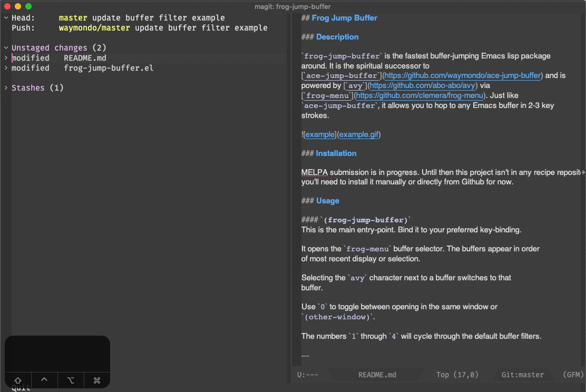Follow the example.gif link
This screenshot has height=392, width=586.
359,134
